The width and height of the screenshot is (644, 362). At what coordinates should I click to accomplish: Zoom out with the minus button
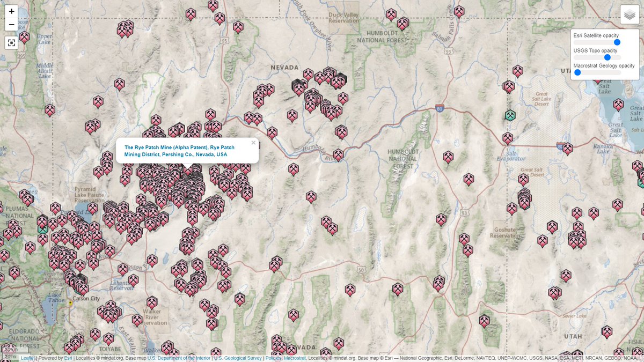point(12,25)
